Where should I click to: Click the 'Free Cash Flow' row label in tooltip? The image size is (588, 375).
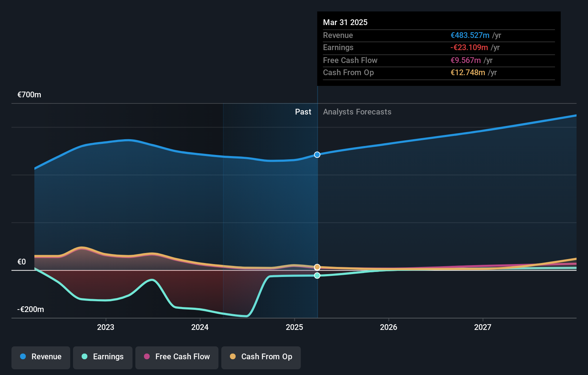click(x=350, y=60)
